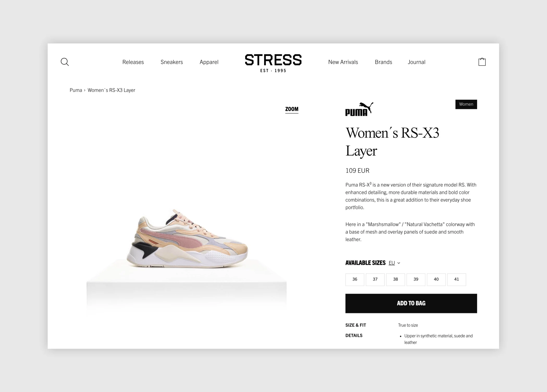
Task: Go to Sneakers in navigation
Action: click(x=172, y=62)
